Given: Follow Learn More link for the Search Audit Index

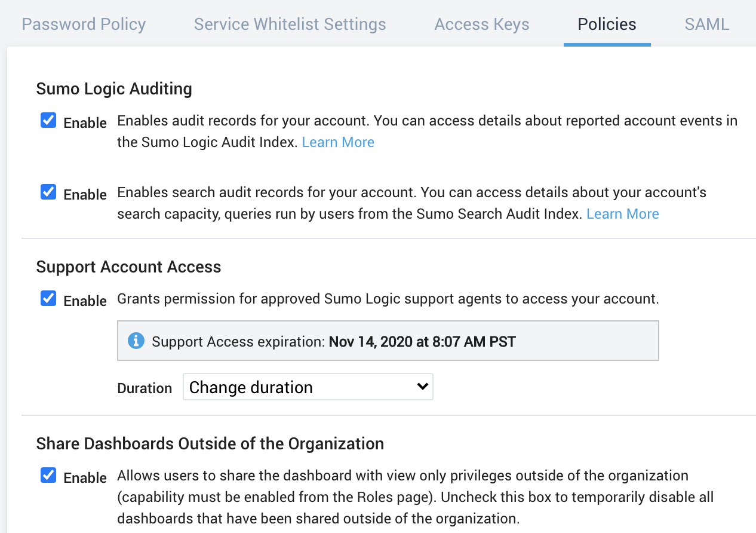Looking at the screenshot, I should pyautogui.click(x=622, y=214).
